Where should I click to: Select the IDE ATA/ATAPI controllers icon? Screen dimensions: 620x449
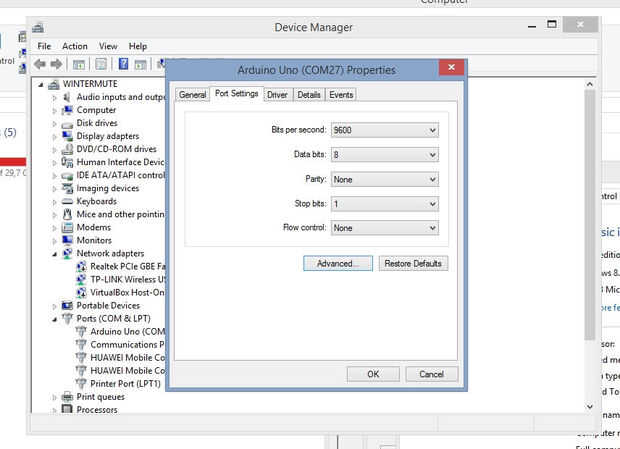point(67,175)
